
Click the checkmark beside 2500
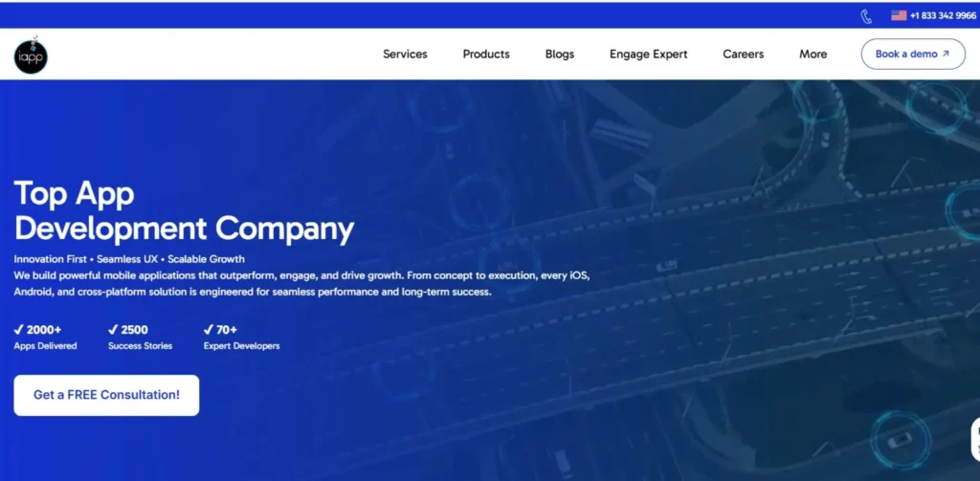coord(114,330)
